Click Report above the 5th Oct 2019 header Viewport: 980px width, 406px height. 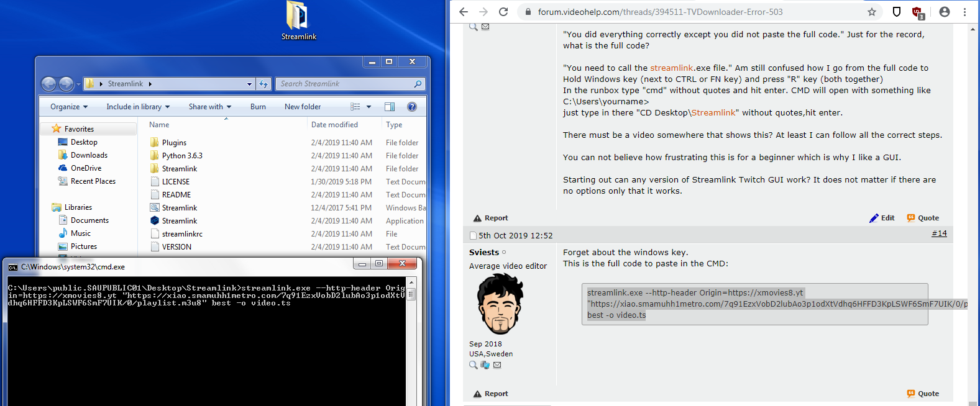(x=490, y=218)
